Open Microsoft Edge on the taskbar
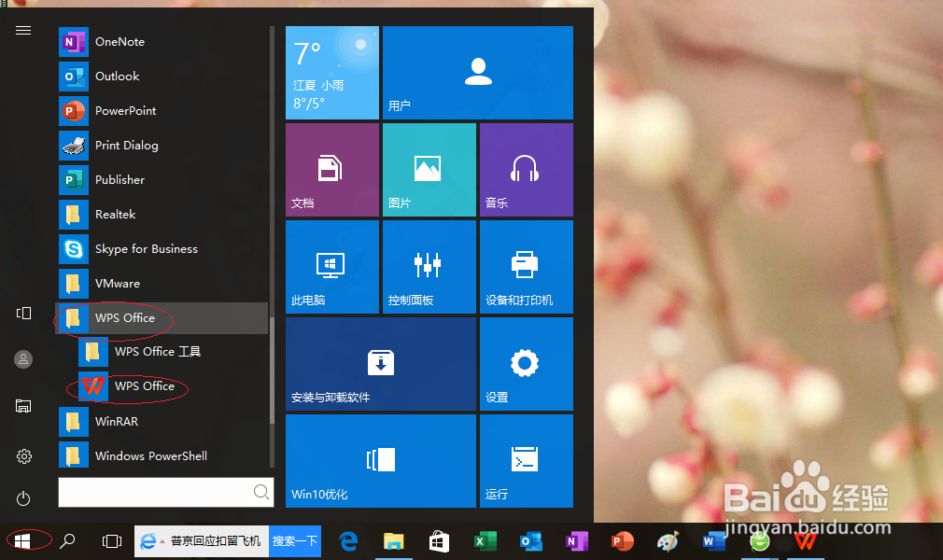Image resolution: width=943 pixels, height=560 pixels. point(349,541)
